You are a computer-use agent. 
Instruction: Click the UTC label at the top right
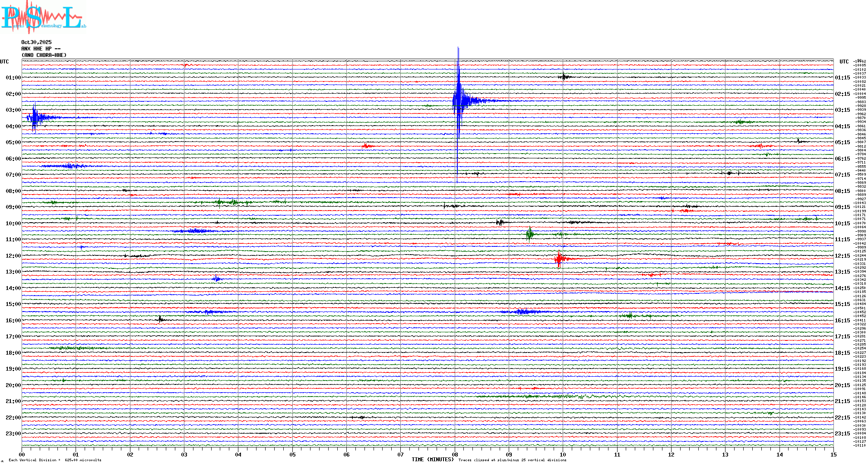844,62
